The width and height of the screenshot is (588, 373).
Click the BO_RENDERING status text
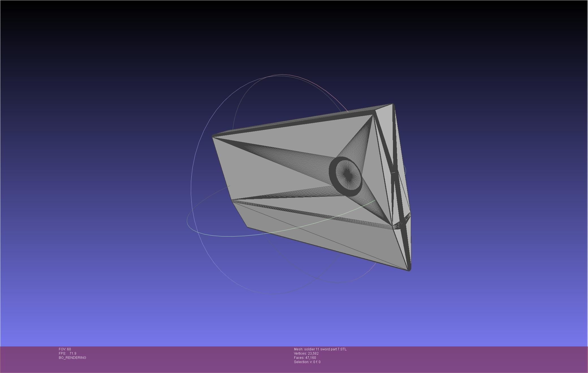[72, 358]
